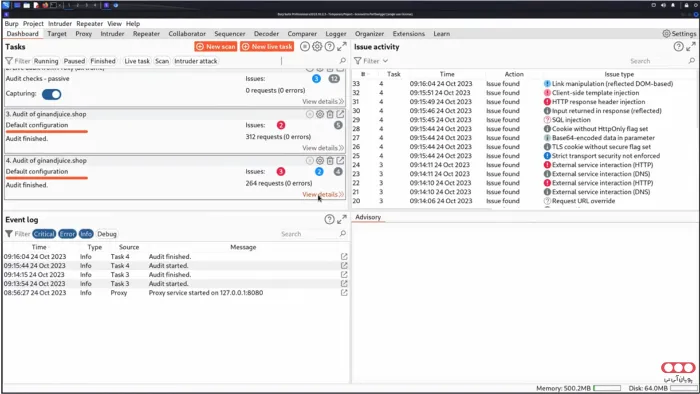This screenshot has width=700, height=394.
Task: Toggle the Scan tasks filter
Action: tap(162, 61)
